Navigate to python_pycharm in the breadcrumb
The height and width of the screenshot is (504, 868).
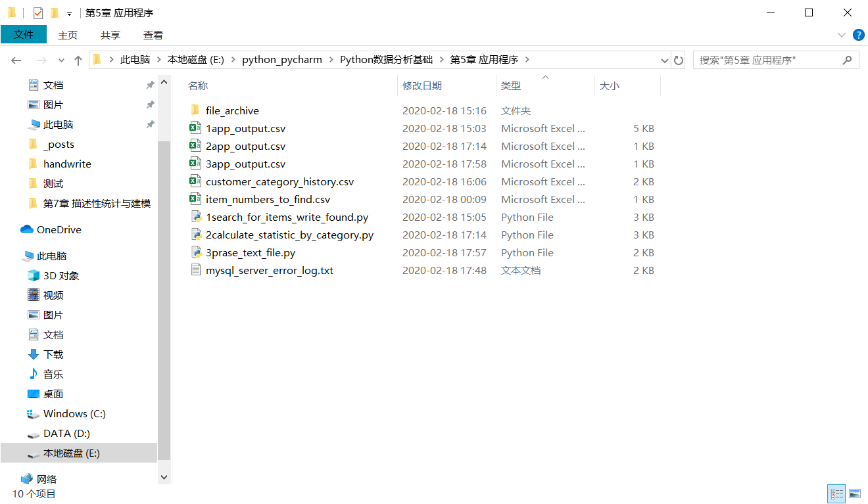click(282, 60)
